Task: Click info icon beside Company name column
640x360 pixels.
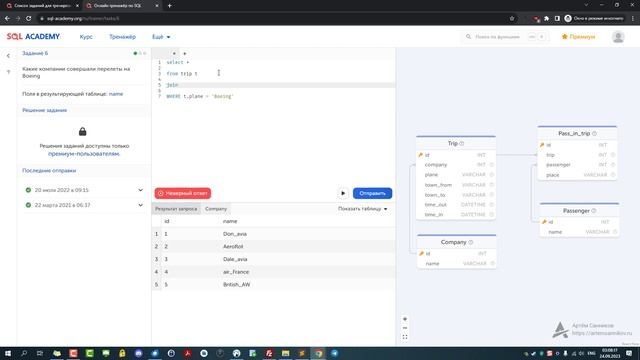Action: (492, 263)
